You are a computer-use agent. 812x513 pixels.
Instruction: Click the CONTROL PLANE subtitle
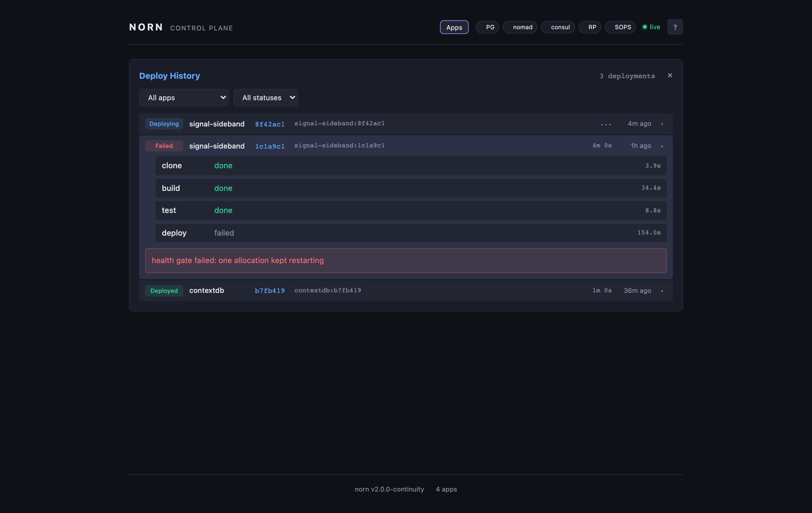coord(201,28)
